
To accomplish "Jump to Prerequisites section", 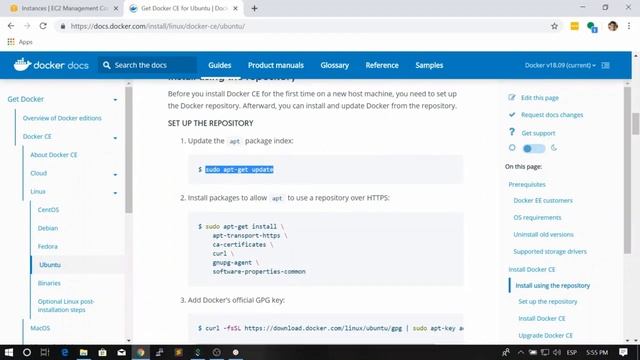I will tap(527, 184).
